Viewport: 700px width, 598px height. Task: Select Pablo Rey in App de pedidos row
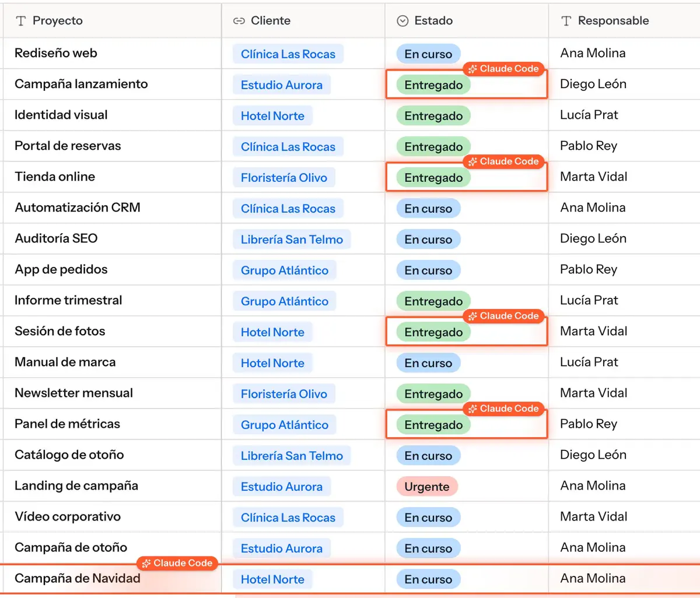tap(589, 269)
